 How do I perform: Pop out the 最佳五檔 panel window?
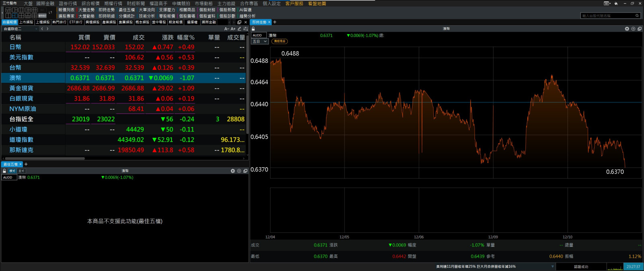[245, 171]
